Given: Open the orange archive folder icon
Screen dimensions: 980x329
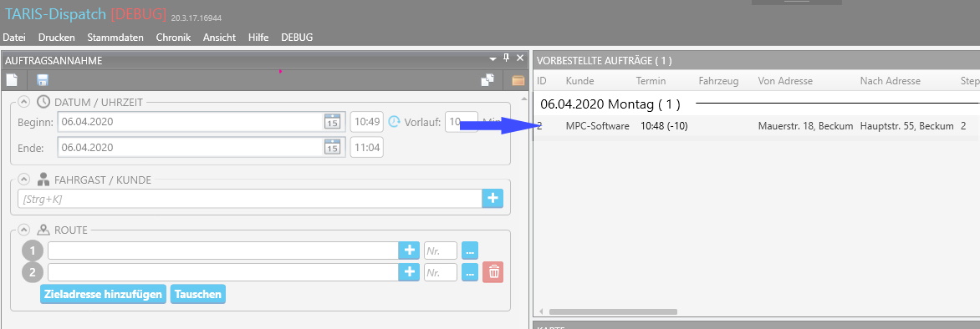Looking at the screenshot, I should [518, 80].
